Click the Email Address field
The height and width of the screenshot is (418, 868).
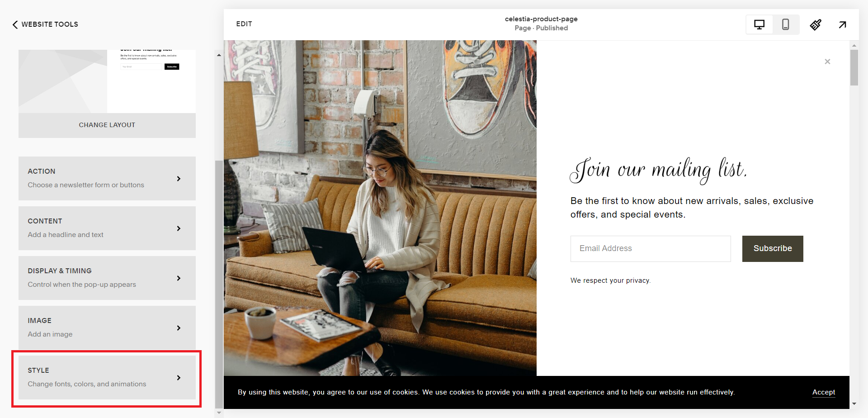651,248
